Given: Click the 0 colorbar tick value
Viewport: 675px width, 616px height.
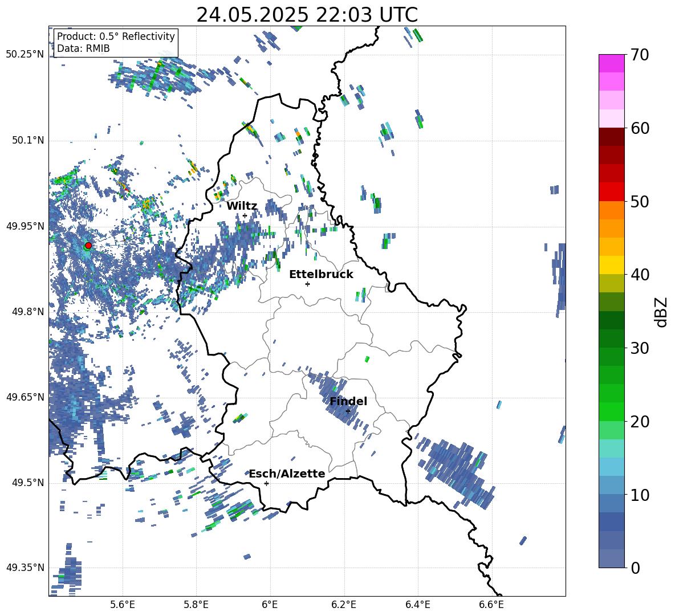Looking at the screenshot, I should coord(635,568).
